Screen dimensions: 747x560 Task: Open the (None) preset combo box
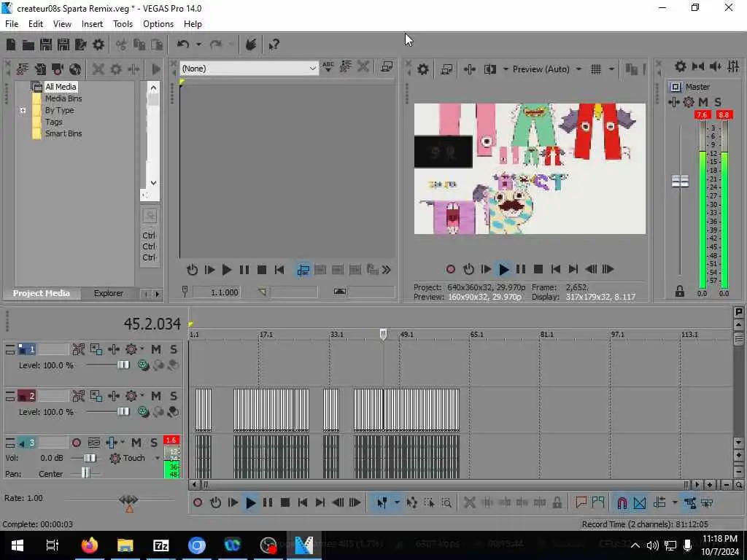coord(249,69)
